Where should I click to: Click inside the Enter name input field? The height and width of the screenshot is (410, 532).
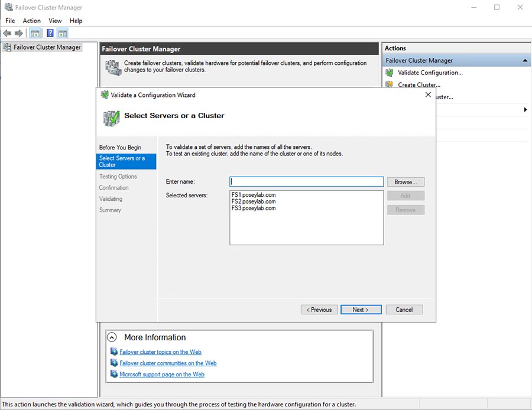306,181
